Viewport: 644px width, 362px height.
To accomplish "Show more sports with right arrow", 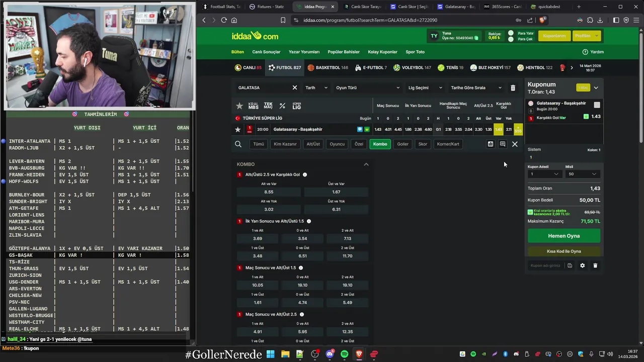I will [572, 67].
